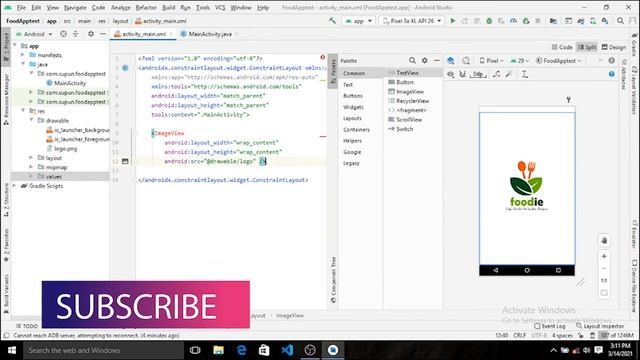Screen dimensions: 640x360
Task: Click the Debug app bug icon
Action: point(489,21)
